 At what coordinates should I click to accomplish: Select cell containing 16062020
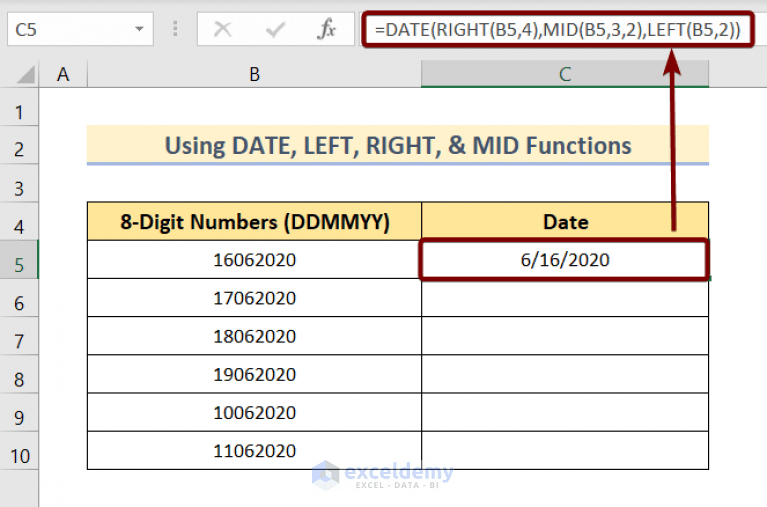pos(254,259)
